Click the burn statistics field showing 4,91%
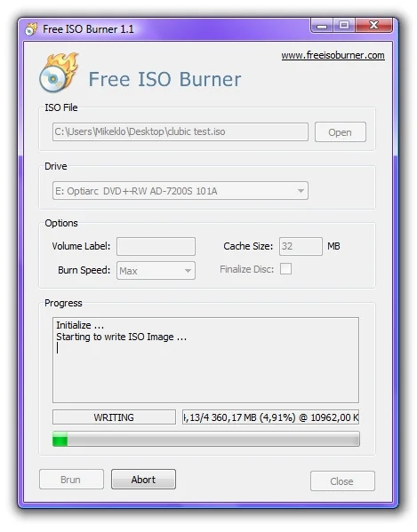 [270, 417]
